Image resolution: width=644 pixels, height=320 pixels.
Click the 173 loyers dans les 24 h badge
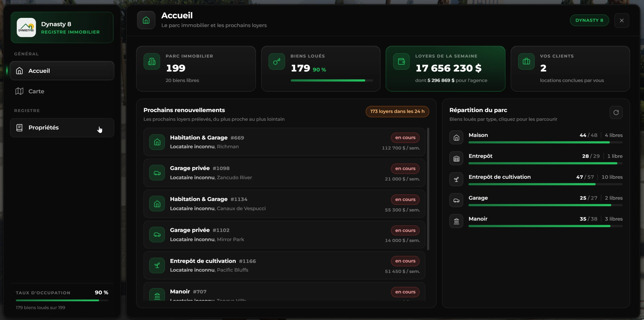pos(397,112)
